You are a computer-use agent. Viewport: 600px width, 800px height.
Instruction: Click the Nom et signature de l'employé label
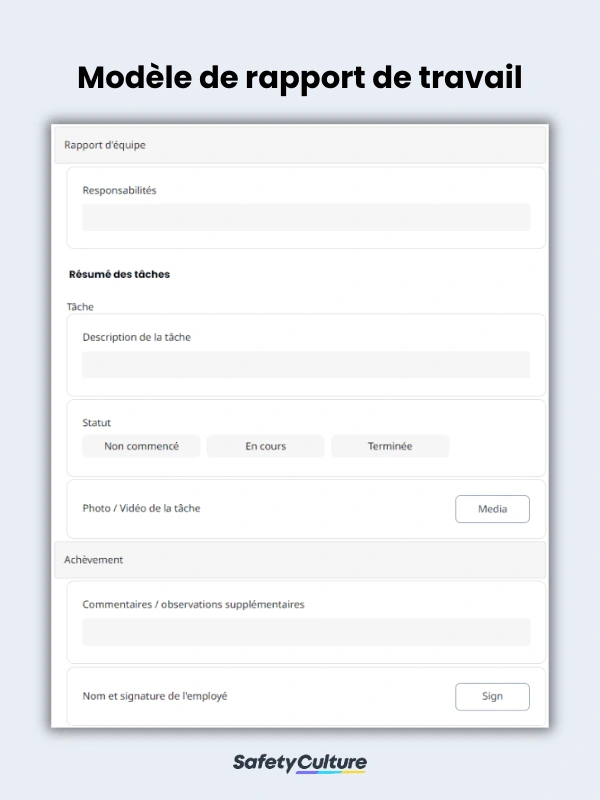[x=155, y=696]
